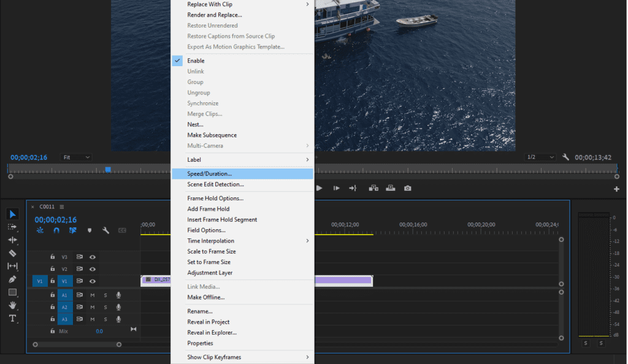Click the Mix track volume value 0.0
Image resolution: width=628 pixels, height=364 pixels.
[x=100, y=331]
